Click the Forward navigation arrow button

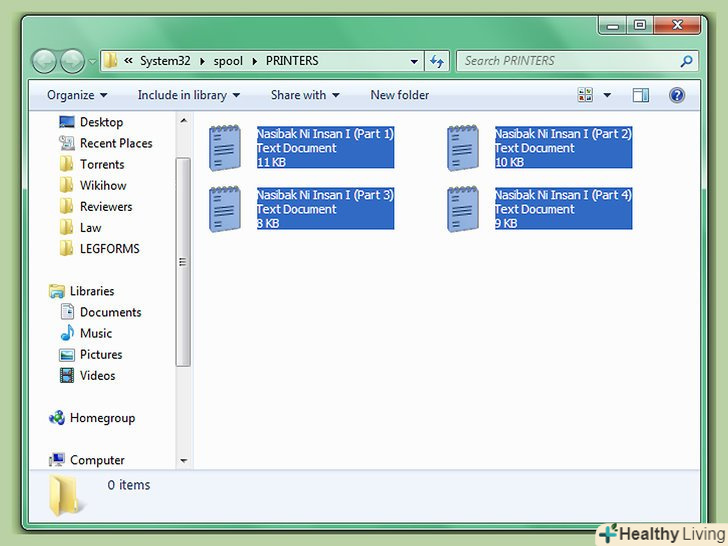(73, 61)
